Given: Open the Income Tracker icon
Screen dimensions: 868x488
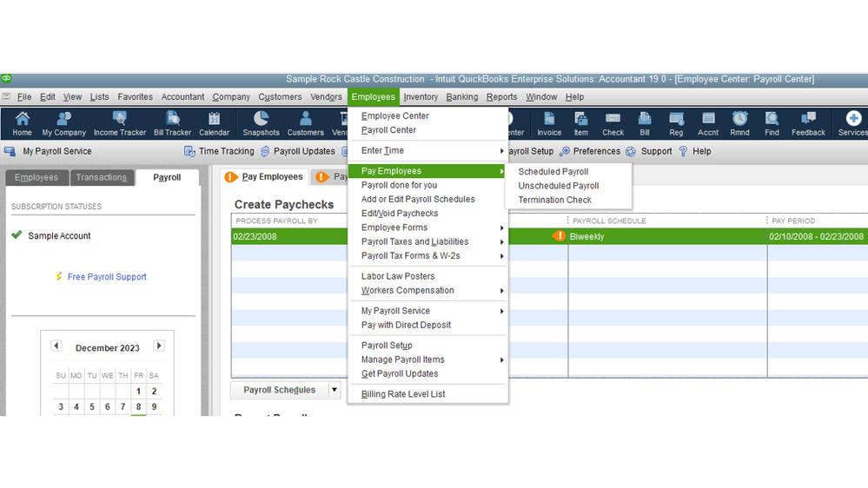Looking at the screenshot, I should (120, 123).
